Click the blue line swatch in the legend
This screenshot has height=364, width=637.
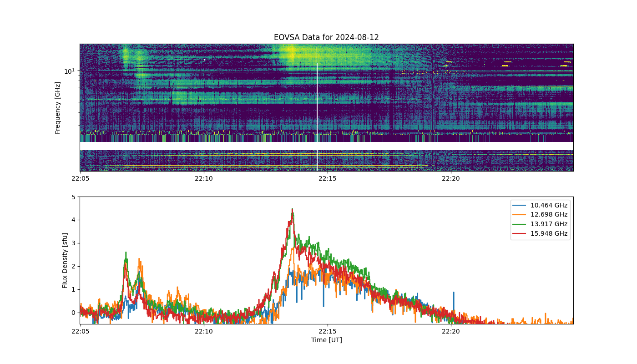pos(520,206)
